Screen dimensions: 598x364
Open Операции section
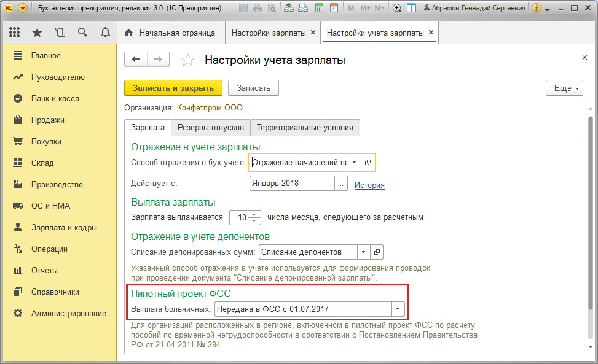pyautogui.click(x=60, y=249)
